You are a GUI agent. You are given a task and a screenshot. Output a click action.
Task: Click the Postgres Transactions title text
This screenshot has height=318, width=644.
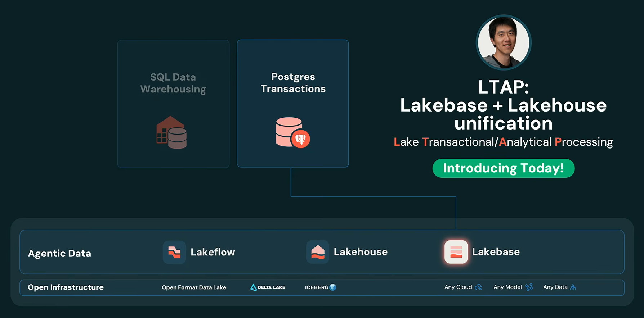click(293, 83)
